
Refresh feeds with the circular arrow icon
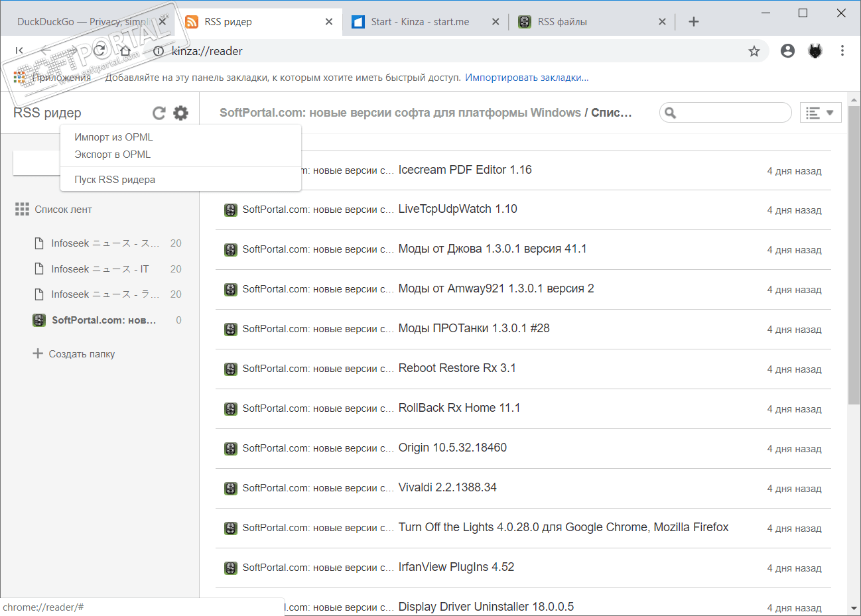[159, 113]
